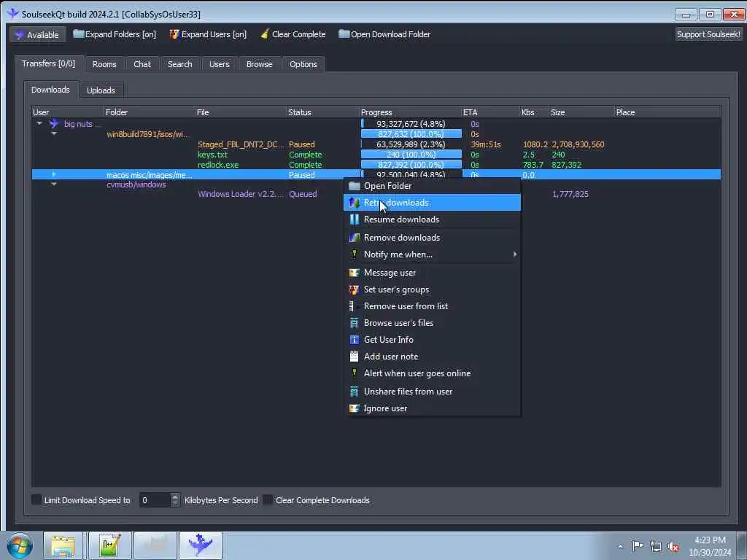This screenshot has width=747, height=560.
Task: Click the Retry downloads icon
Action: [354, 203]
